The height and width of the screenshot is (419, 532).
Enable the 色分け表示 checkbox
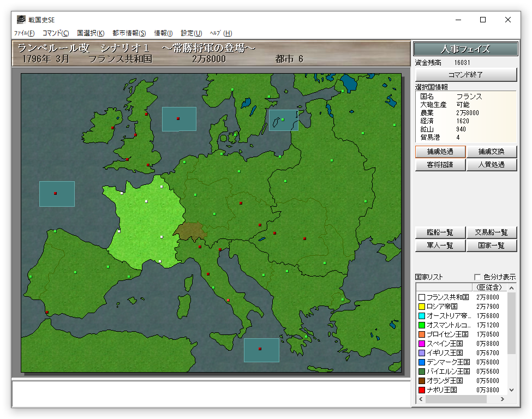(478, 277)
